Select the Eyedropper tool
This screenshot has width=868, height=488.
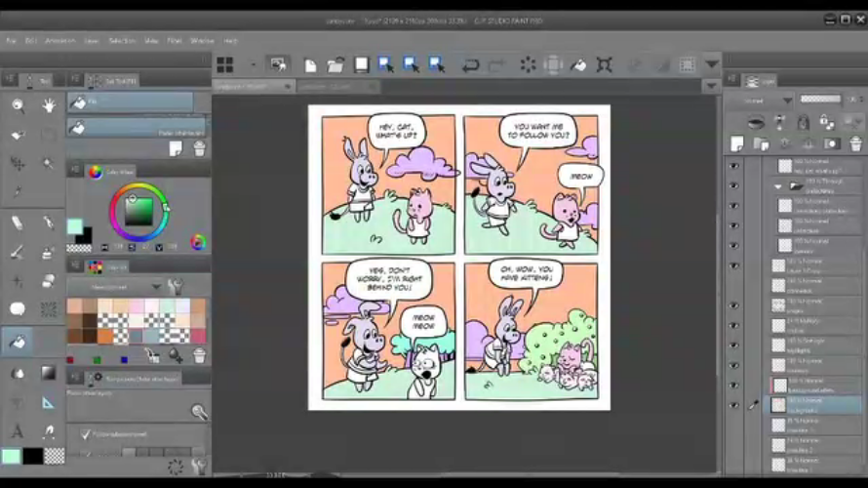coord(18,191)
